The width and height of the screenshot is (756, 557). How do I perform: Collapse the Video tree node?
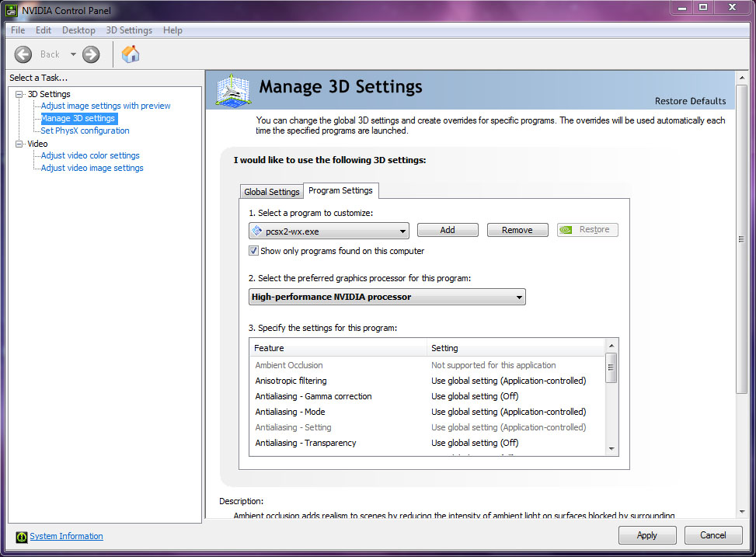click(x=19, y=144)
